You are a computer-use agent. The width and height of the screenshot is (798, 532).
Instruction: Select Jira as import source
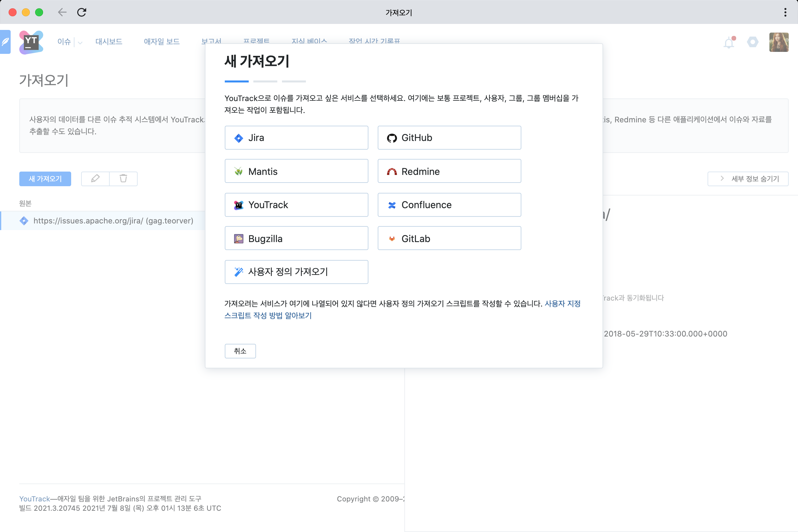pyautogui.click(x=296, y=138)
